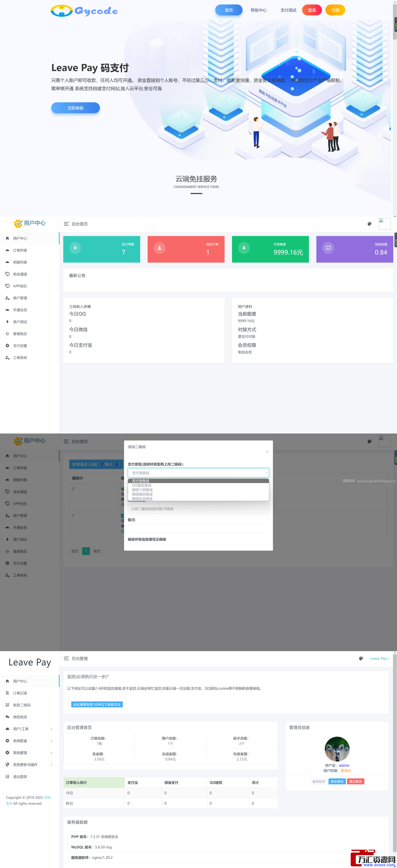Expand the 其他管理 submenu chevron

point(51,753)
